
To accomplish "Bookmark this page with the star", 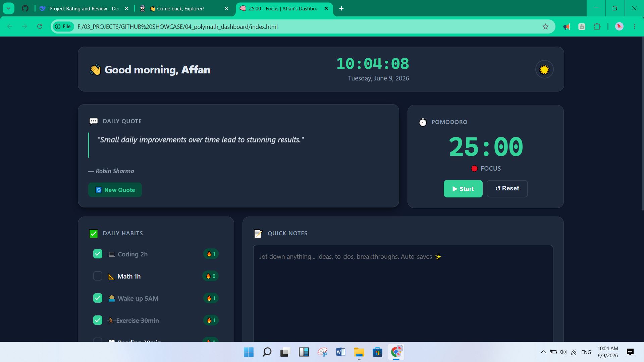I will click(545, 26).
